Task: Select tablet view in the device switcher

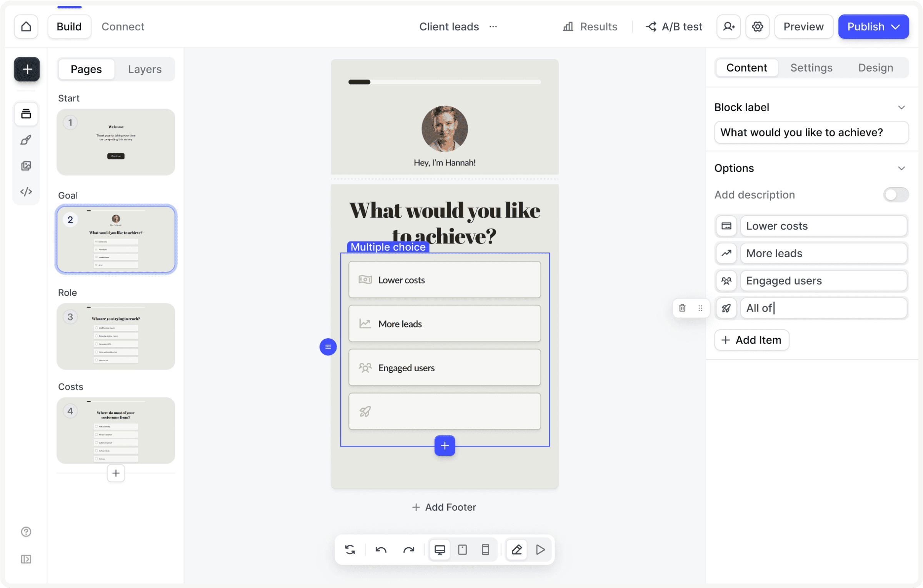Action: [x=463, y=550]
